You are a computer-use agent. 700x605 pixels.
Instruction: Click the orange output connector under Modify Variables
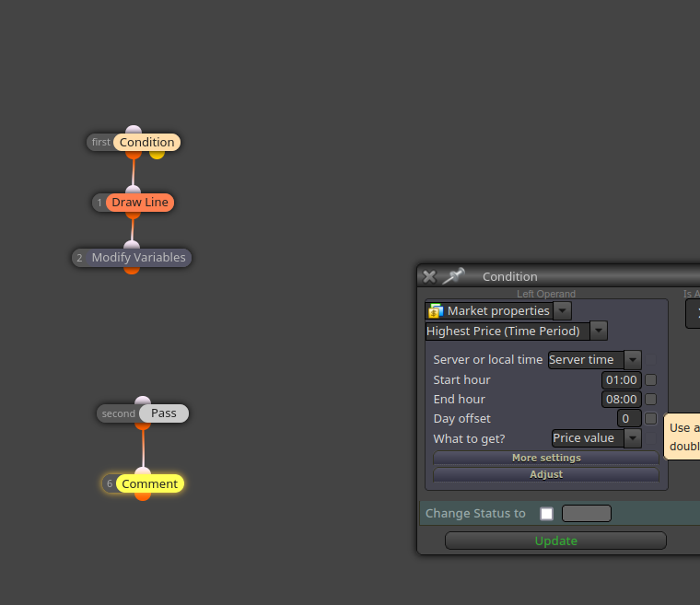tap(132, 270)
